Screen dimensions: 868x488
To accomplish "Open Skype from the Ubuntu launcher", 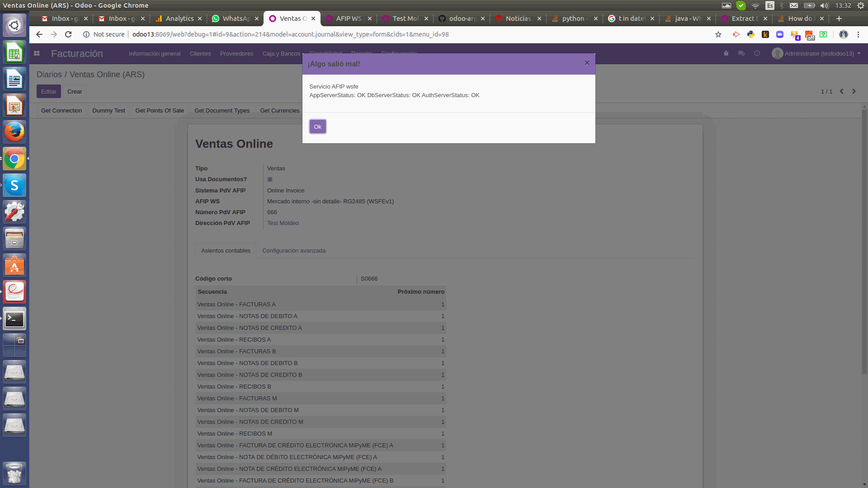I will click(x=14, y=185).
